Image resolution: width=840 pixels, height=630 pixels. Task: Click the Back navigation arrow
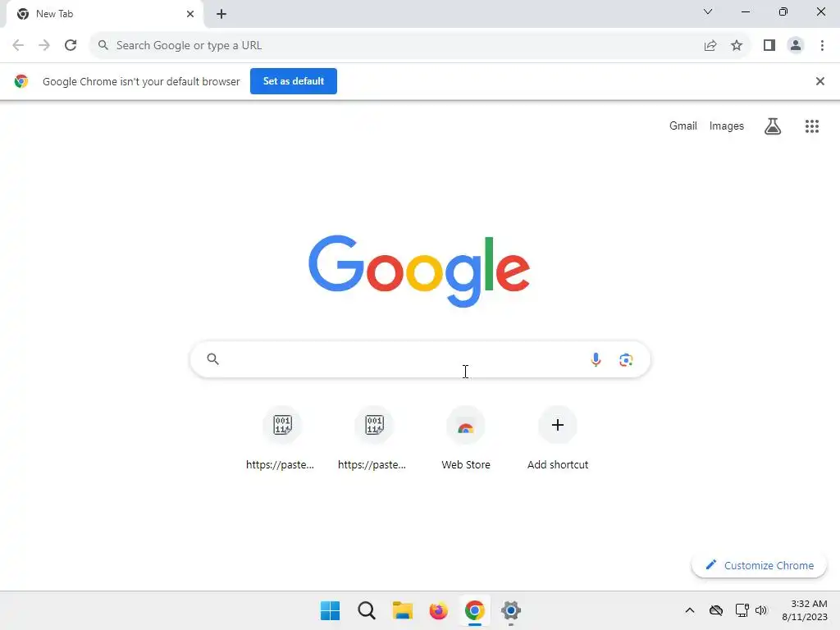click(18, 46)
